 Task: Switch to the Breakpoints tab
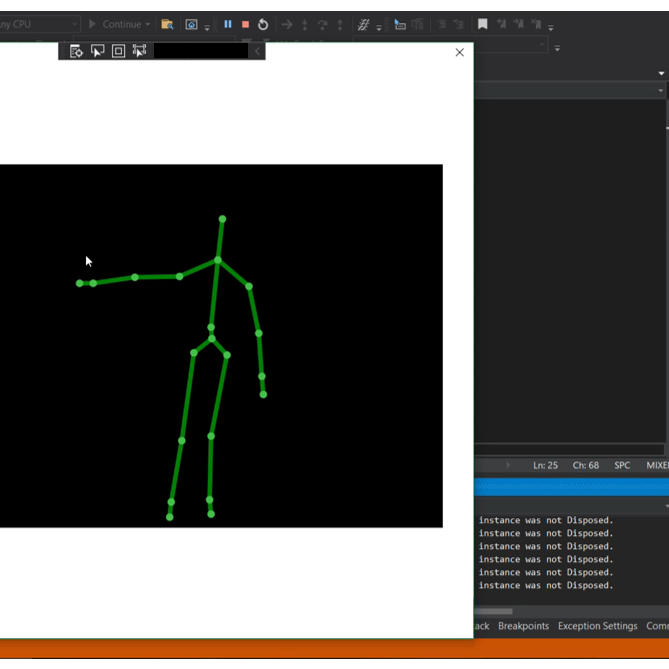(x=523, y=626)
